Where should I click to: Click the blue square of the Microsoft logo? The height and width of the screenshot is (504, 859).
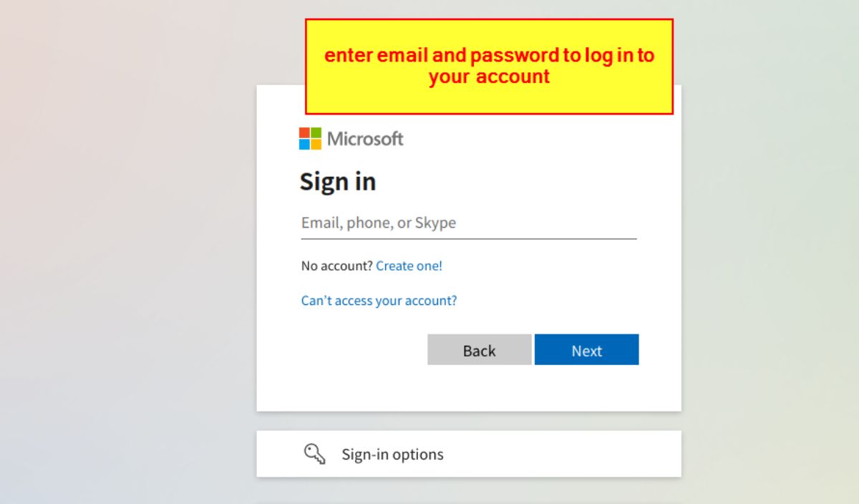[x=304, y=144]
